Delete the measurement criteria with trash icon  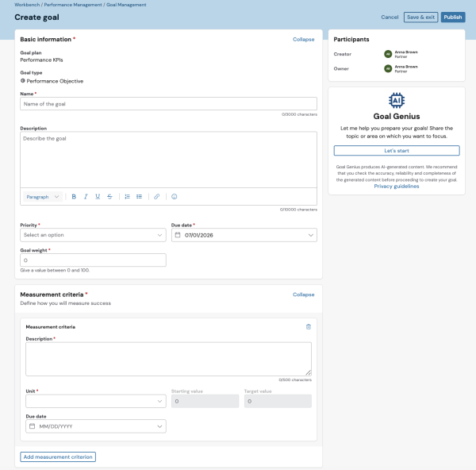[309, 326]
